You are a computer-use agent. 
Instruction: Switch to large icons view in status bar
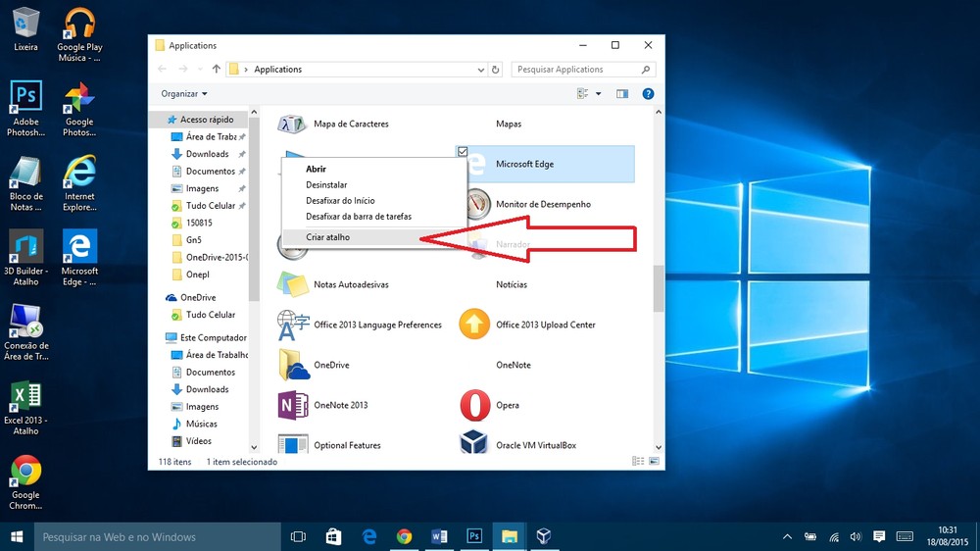(x=655, y=461)
